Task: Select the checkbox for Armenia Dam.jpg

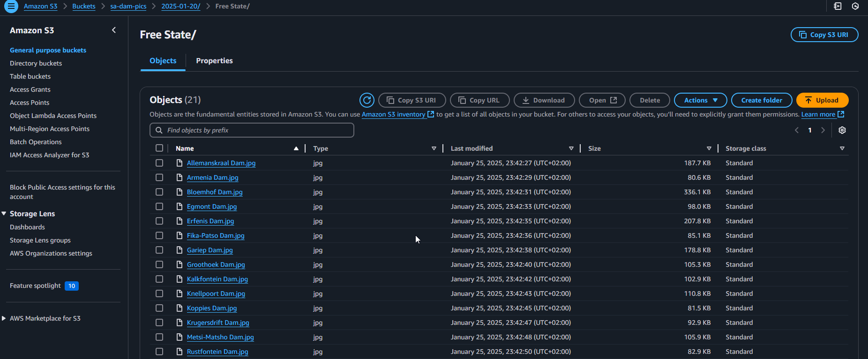Action: [159, 177]
